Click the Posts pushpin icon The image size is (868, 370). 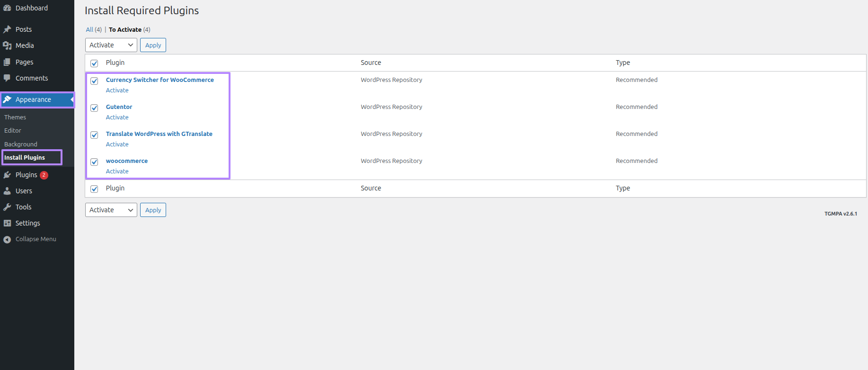click(7, 29)
